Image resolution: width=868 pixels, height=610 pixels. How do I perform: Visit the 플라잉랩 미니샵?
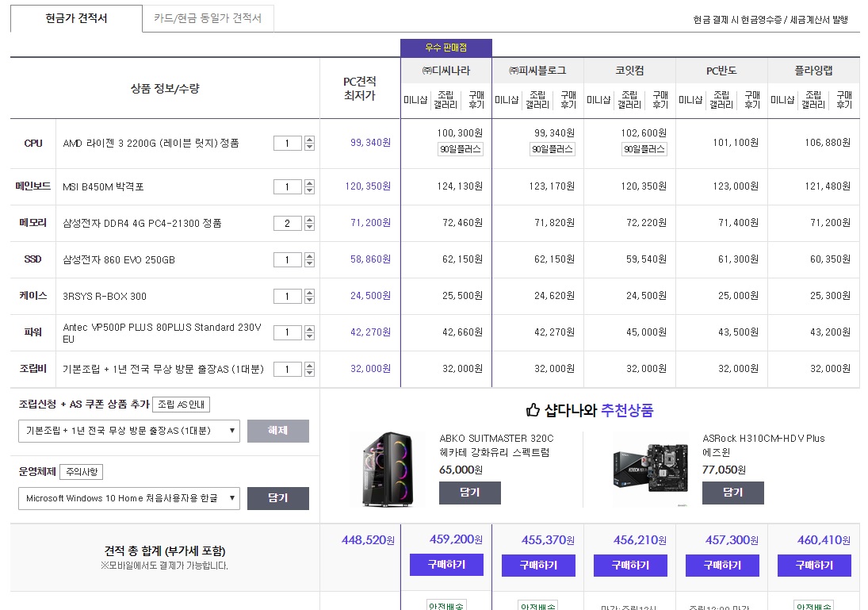[x=782, y=100]
